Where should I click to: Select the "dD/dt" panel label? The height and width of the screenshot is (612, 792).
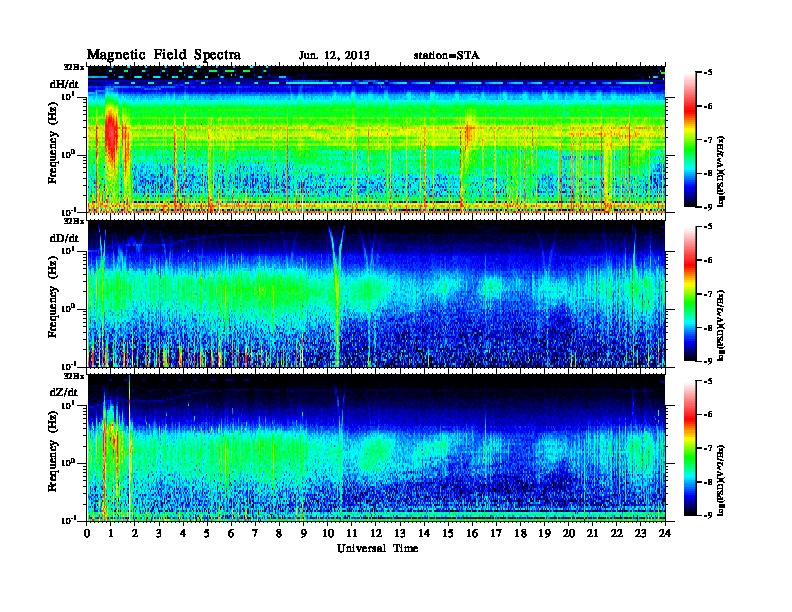click(64, 238)
